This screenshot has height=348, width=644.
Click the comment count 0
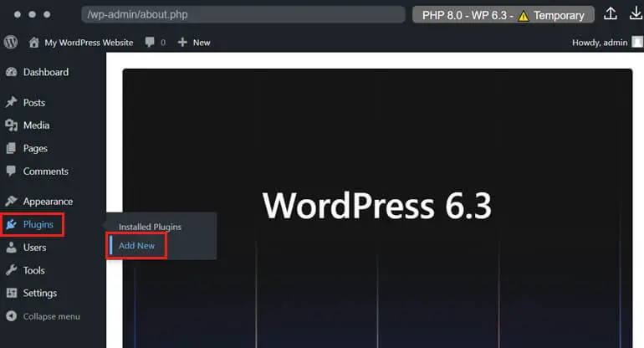pyautogui.click(x=163, y=43)
